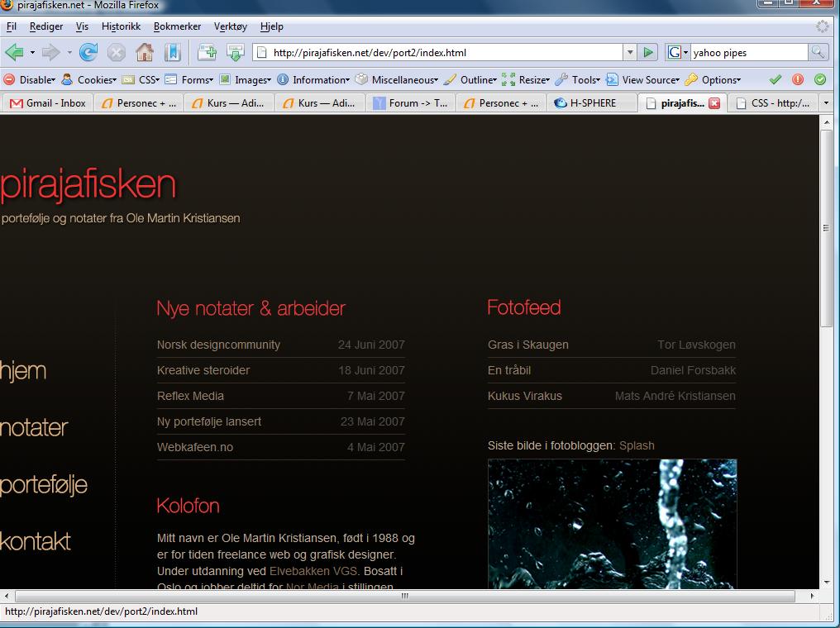
Task: Open the Cookies toolbar menu
Action: (x=89, y=80)
